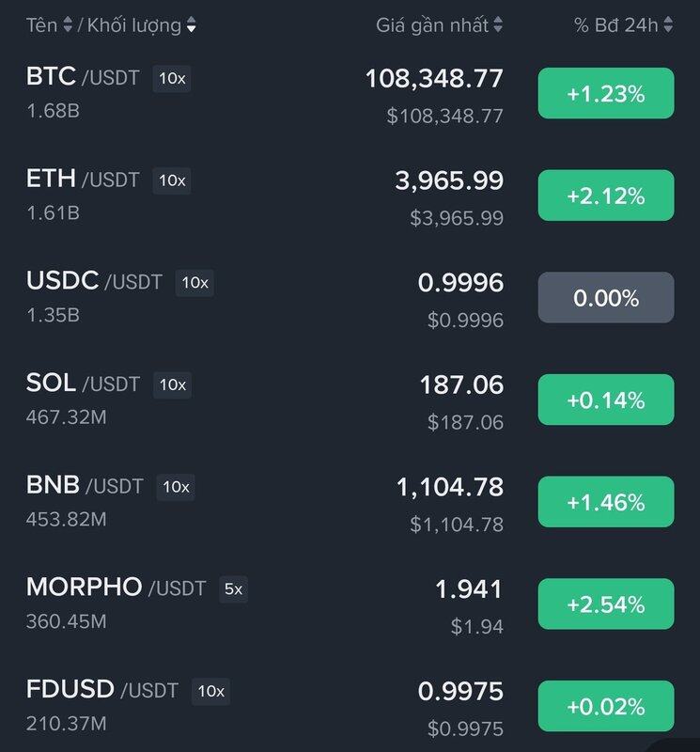Click the MORPHO +2.54% change button

click(605, 604)
